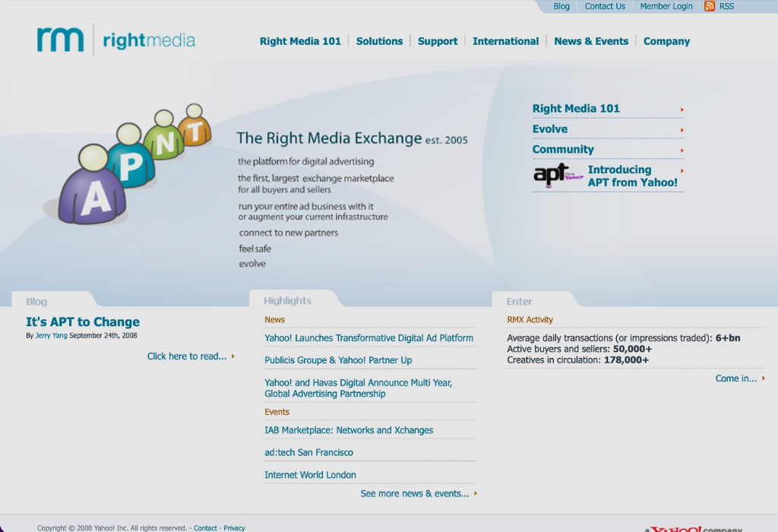Click the arrow beside Community link
This screenshot has width=778, height=532.
pos(682,150)
